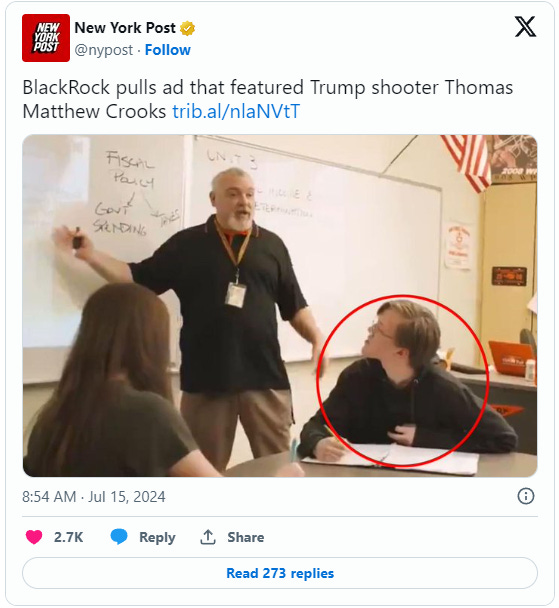
Task: Click the red-circled student in the photo
Action: [x=403, y=380]
